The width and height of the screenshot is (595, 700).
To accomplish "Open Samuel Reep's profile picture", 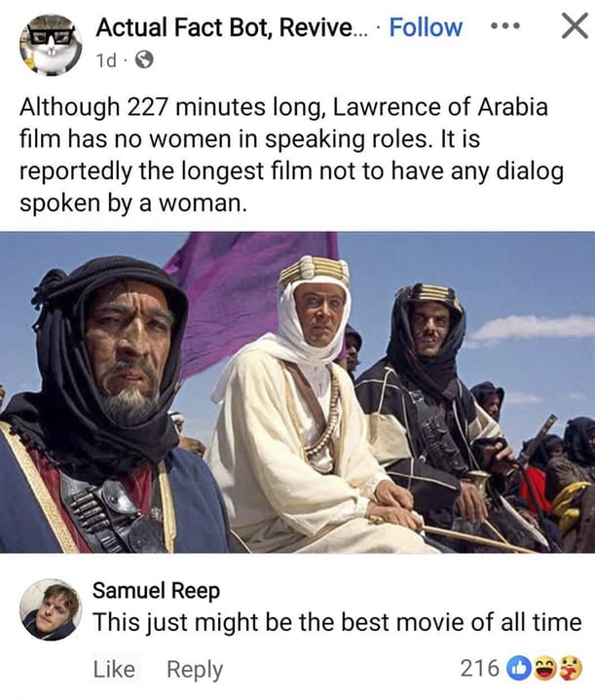I will pos(51,609).
